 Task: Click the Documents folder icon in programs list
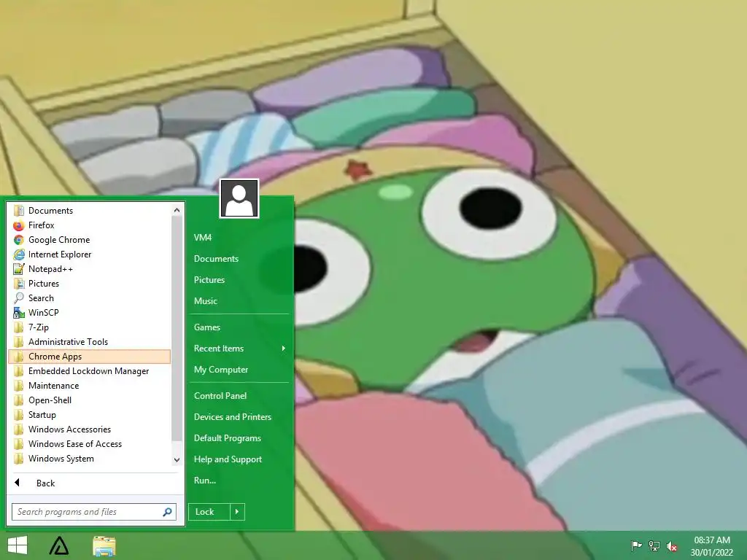pos(18,211)
